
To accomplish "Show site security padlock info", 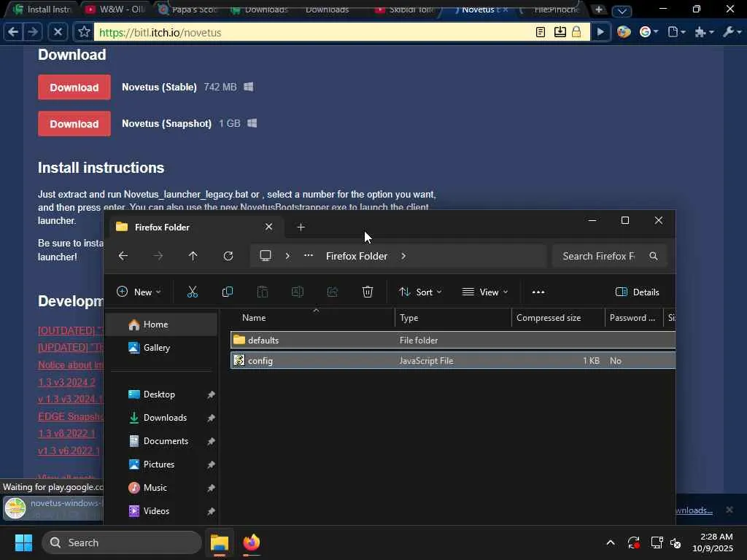I will (576, 32).
